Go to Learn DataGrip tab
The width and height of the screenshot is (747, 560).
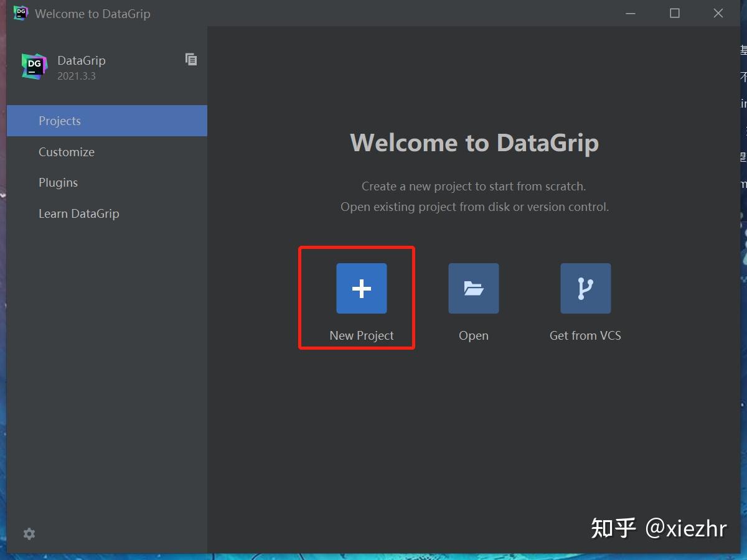[x=107, y=213]
